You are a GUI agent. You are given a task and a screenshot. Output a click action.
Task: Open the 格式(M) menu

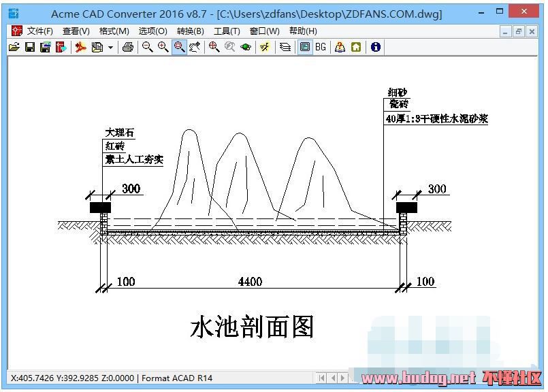pyautogui.click(x=114, y=31)
